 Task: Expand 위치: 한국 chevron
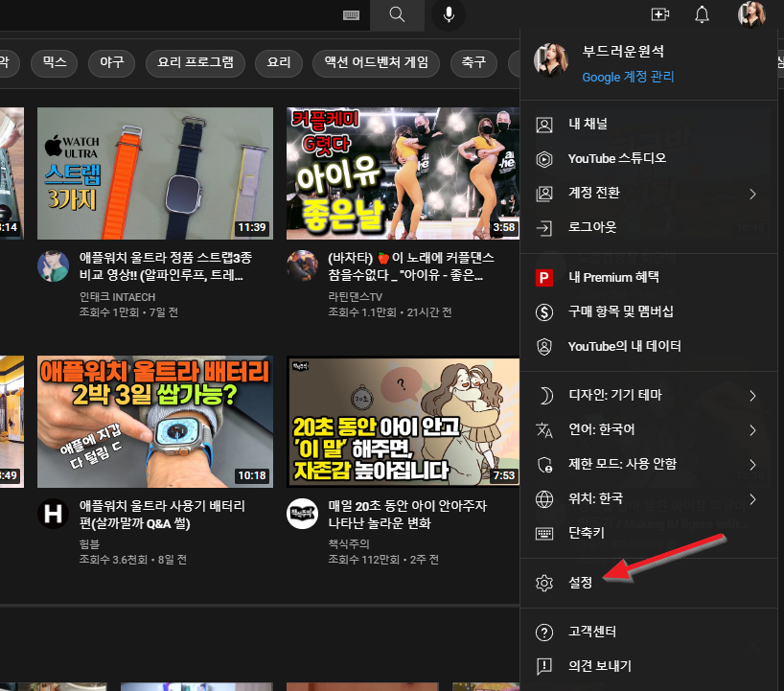tap(752, 499)
